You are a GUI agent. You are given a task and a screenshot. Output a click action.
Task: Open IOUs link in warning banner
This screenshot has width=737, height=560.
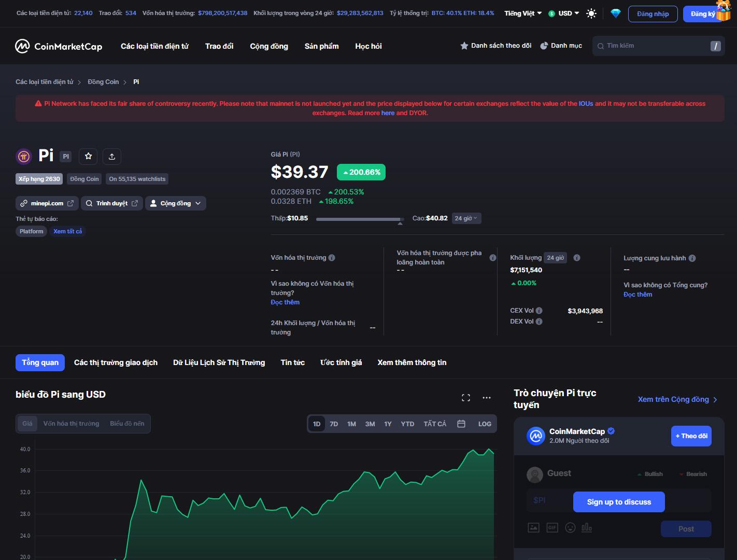pyautogui.click(x=586, y=104)
